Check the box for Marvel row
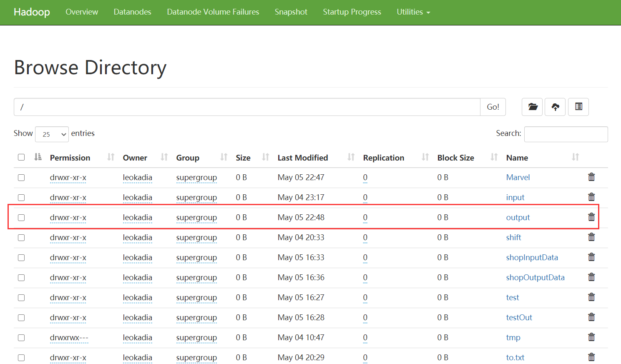Image resolution: width=621 pixels, height=364 pixels. pos(21,178)
